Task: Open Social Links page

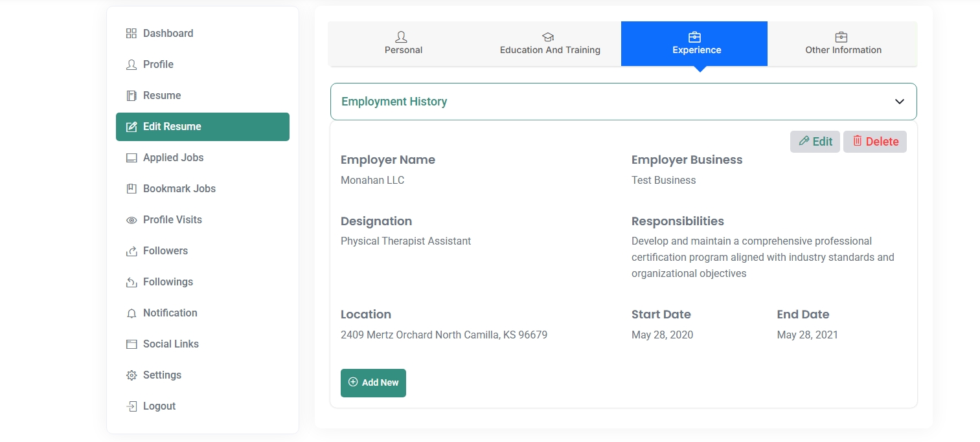Action: point(203,344)
